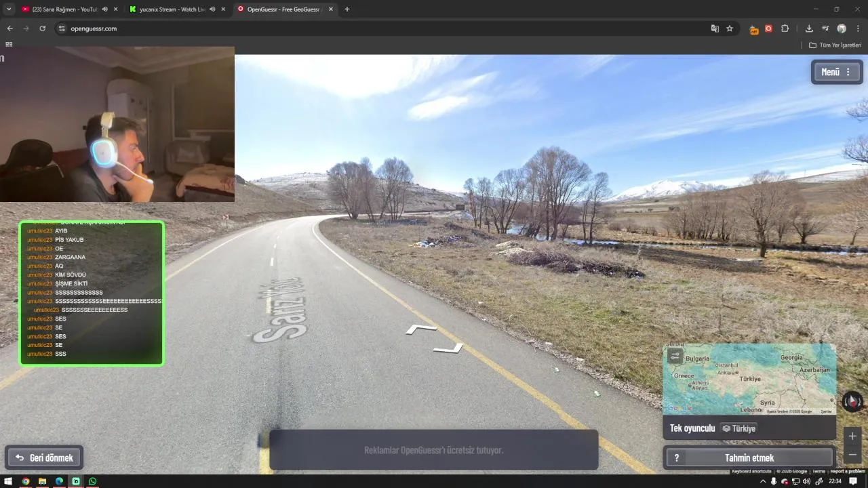This screenshot has height=488, width=868.
Task: Open the Downloads icon
Action: pyautogui.click(x=809, y=28)
